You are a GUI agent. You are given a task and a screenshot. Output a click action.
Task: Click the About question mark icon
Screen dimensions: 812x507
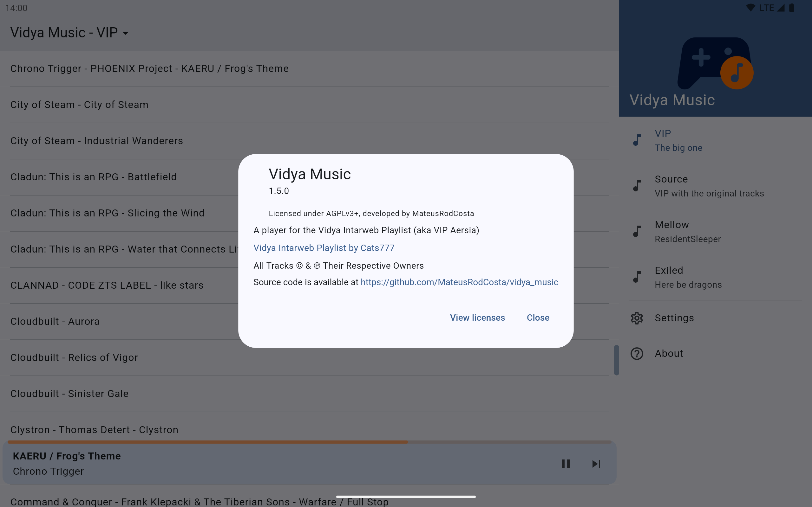(x=637, y=353)
